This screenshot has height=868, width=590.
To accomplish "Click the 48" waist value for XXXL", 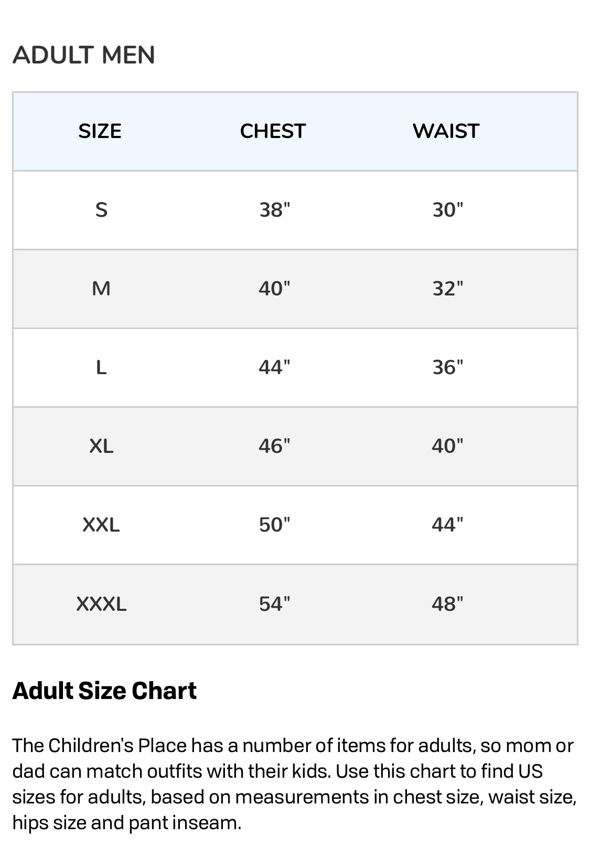I will 447,604.
